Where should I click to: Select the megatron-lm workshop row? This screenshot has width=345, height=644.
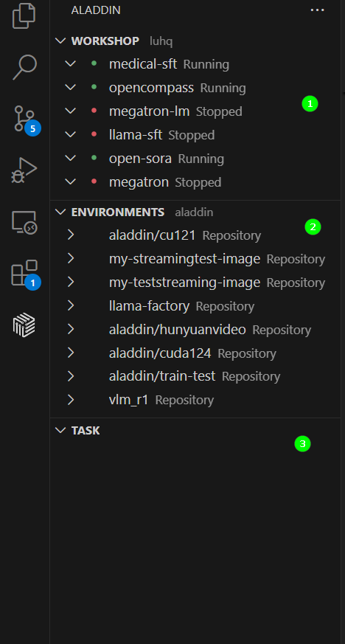pyautogui.click(x=195, y=111)
